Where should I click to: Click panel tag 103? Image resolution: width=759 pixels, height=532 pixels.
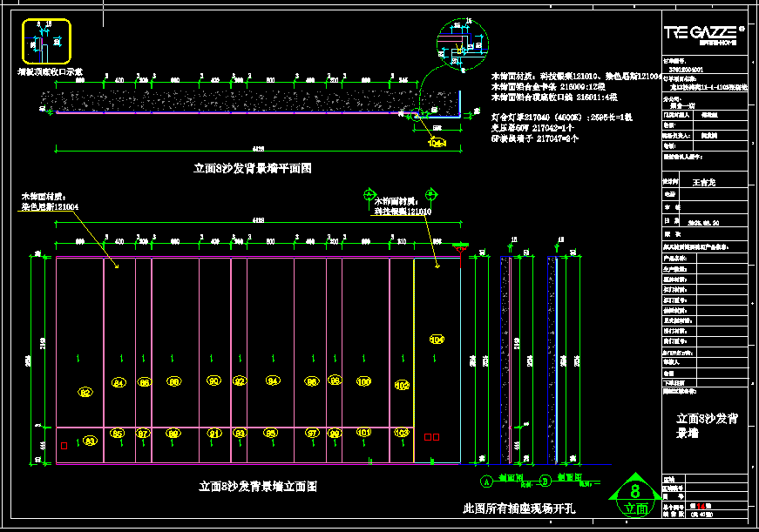[402, 433]
